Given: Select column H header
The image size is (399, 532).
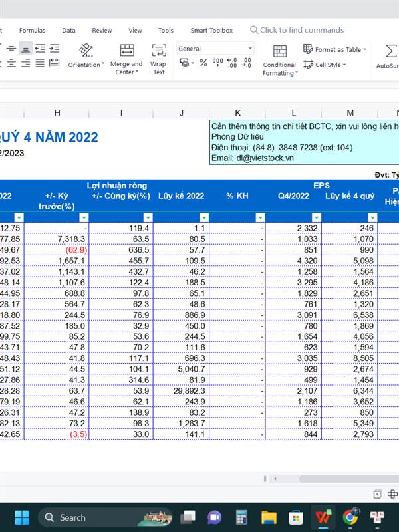Looking at the screenshot, I should coord(57,113).
